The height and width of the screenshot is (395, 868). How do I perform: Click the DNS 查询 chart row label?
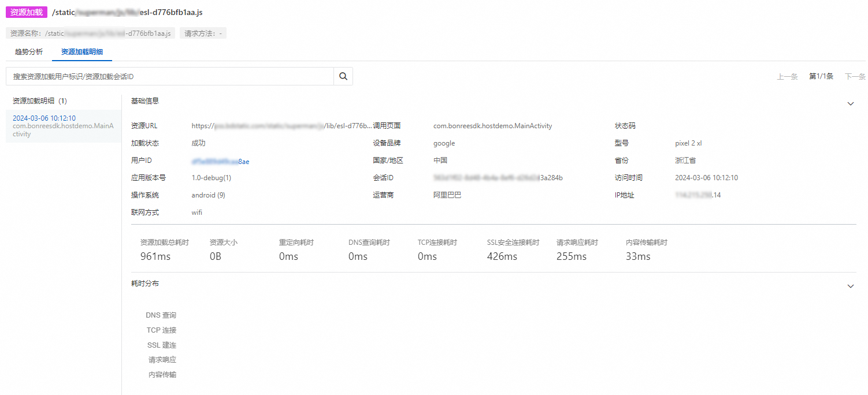[161, 315]
